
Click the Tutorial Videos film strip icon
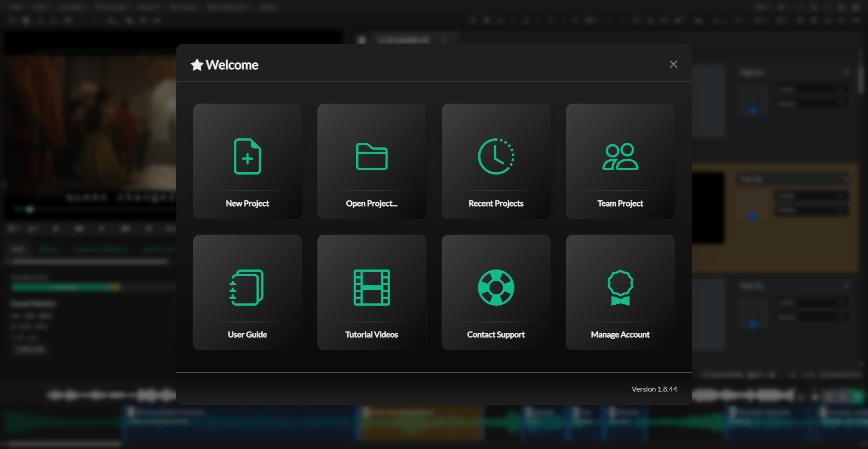(372, 288)
